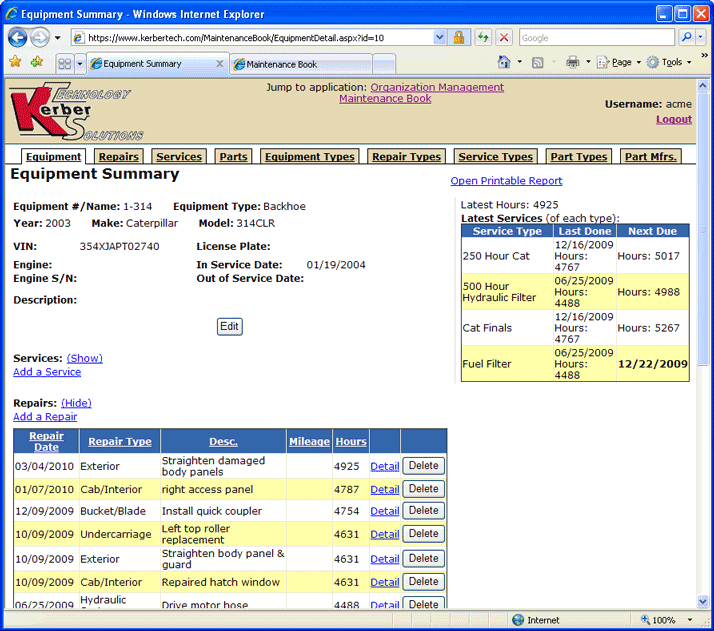This screenshot has height=631, width=714.
Task: Open Detail for Install quick coupler repair
Action: [x=384, y=511]
